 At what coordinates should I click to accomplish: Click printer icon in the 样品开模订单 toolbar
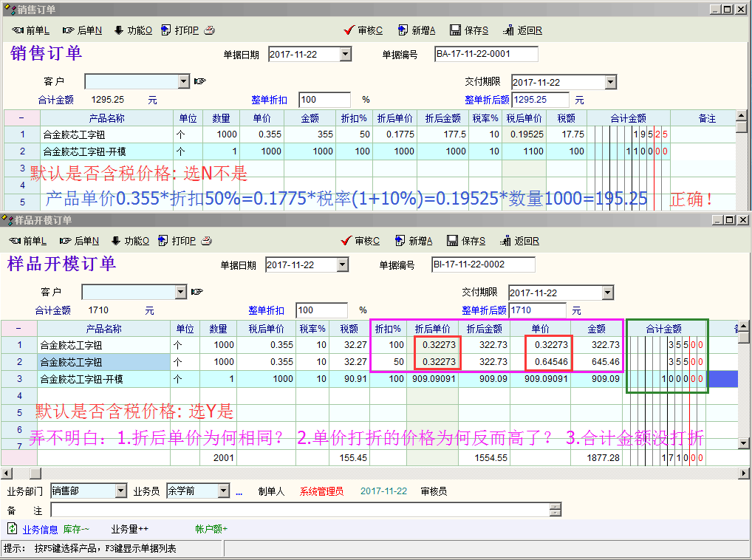(x=207, y=241)
